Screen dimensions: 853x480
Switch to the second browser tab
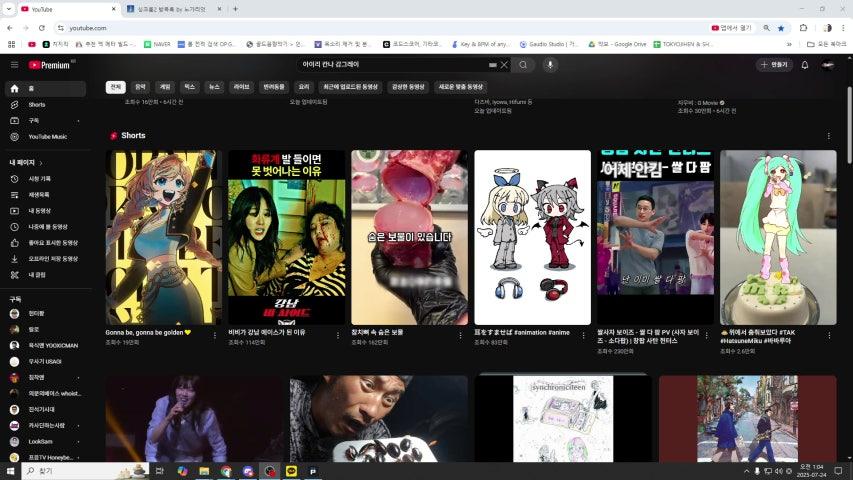(172, 9)
